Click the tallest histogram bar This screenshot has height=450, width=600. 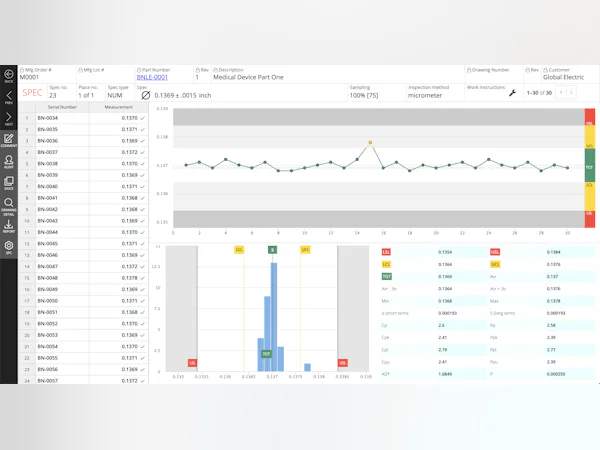click(274, 317)
